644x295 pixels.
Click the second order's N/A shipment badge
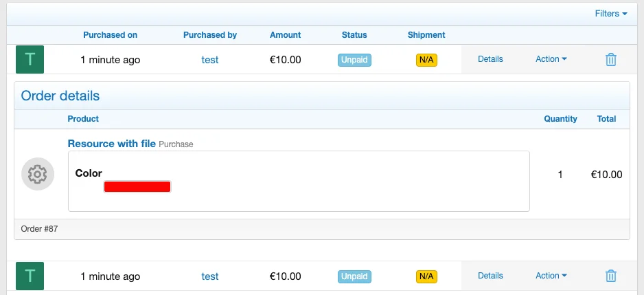426,276
